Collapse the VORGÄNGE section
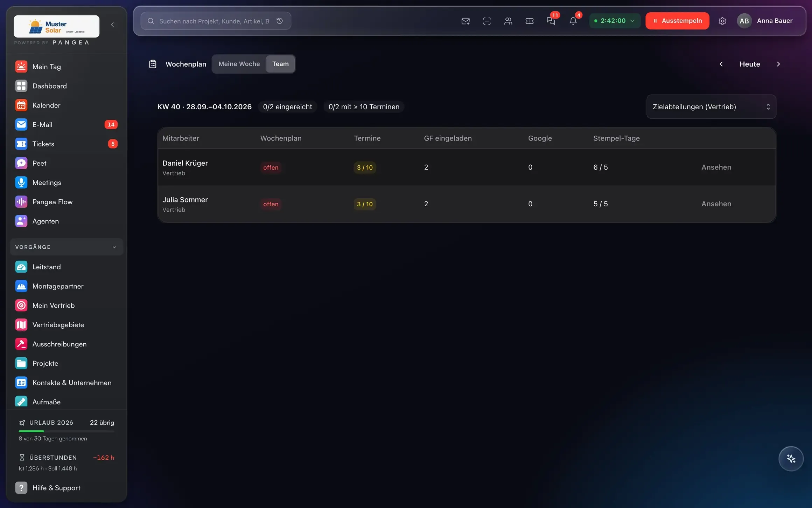812x508 pixels. [66, 247]
